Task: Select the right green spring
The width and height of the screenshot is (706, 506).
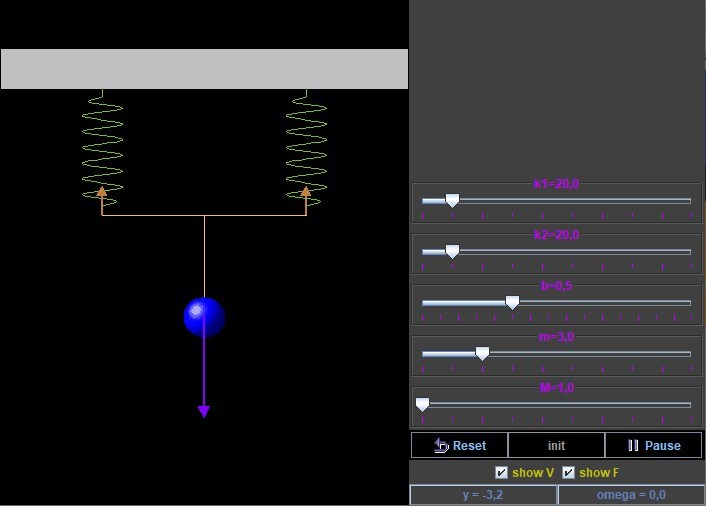Action: 306,145
